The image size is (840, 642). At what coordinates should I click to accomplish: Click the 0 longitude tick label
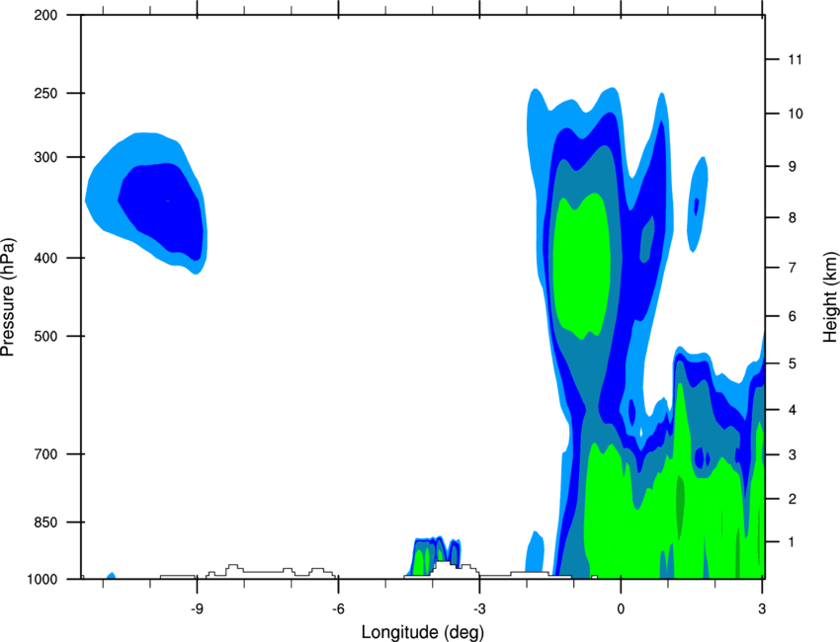click(621, 608)
